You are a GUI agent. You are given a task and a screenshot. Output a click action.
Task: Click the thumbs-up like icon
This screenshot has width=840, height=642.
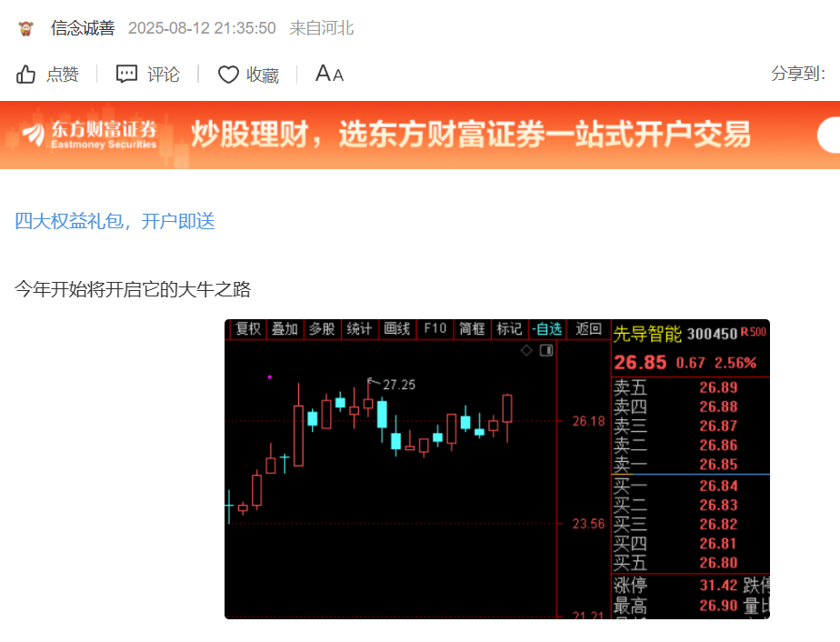(25, 74)
